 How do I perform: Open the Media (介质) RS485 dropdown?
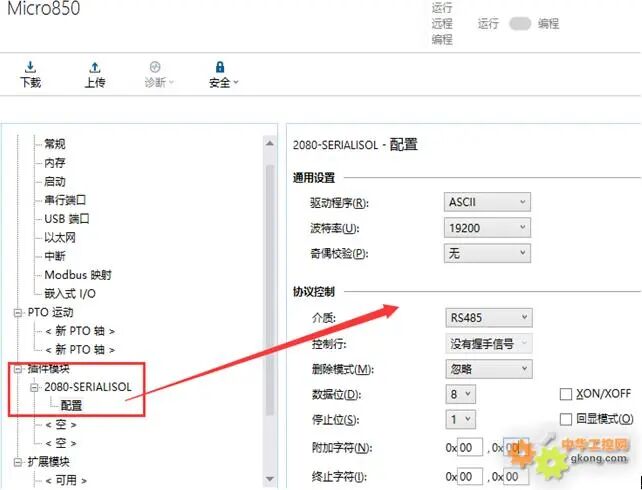coord(489,318)
